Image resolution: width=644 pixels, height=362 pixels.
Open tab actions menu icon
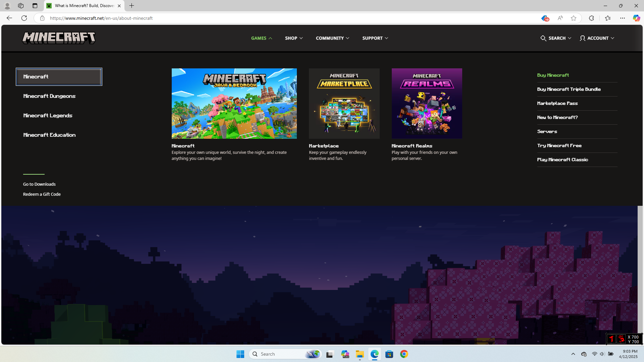tap(35, 6)
